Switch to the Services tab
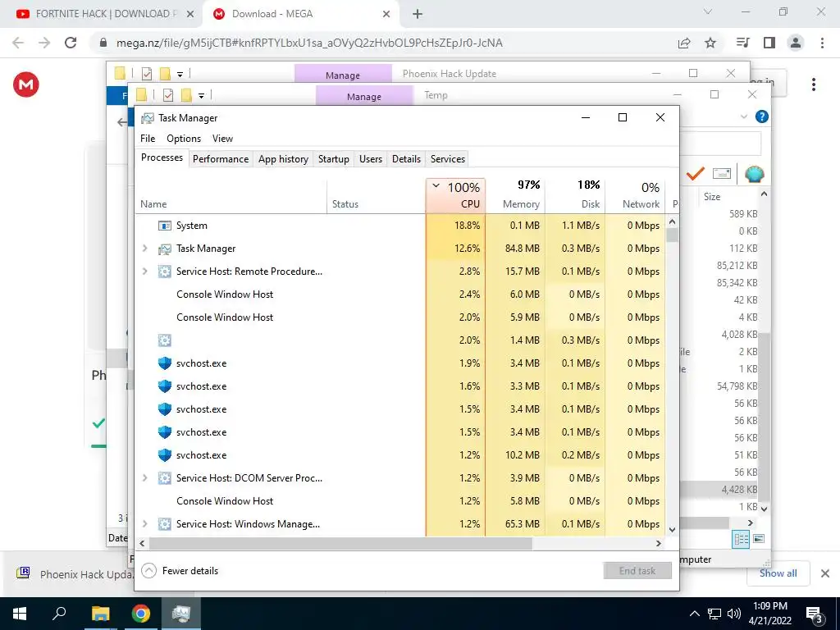Screen dimensions: 840x630 click(448, 158)
